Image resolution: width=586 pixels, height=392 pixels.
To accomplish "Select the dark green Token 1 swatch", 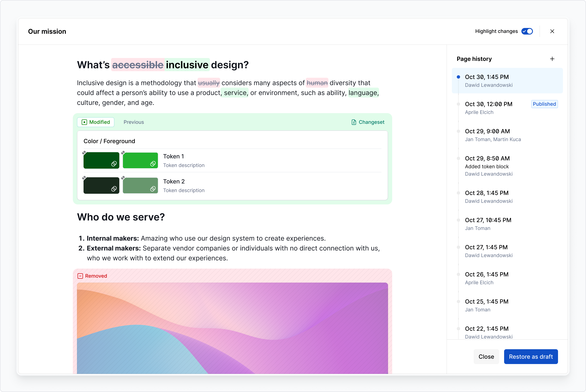I will point(101,160).
